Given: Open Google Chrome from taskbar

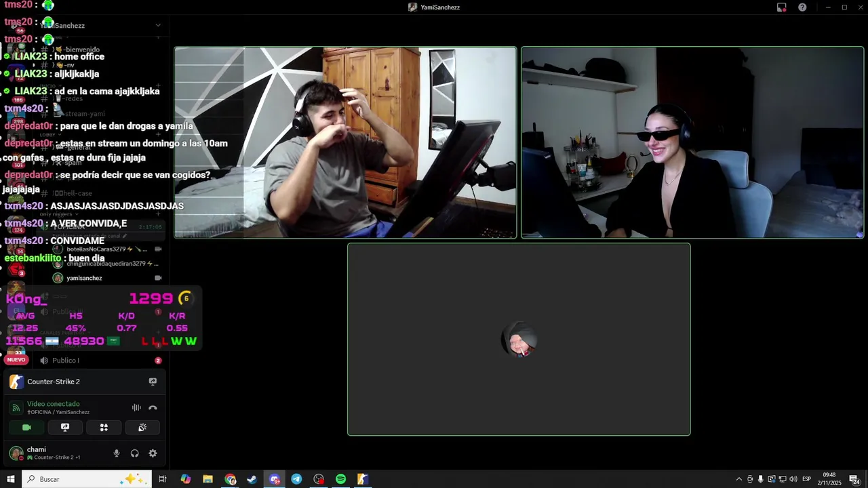Looking at the screenshot, I should pyautogui.click(x=231, y=479).
